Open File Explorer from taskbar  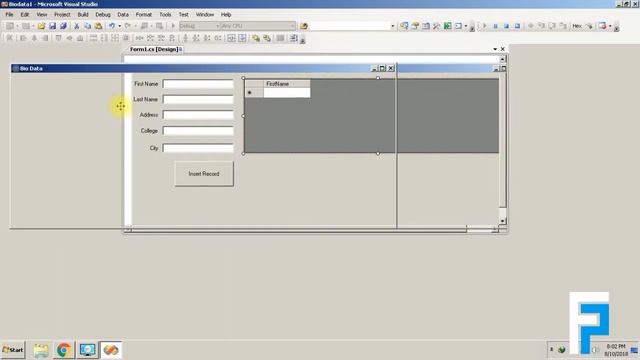(41, 350)
